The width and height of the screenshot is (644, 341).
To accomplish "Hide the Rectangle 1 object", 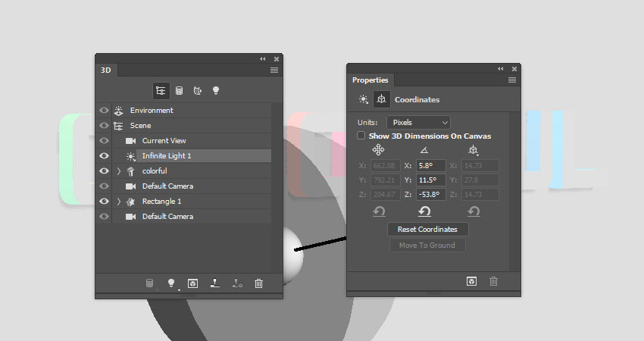I will 104,202.
